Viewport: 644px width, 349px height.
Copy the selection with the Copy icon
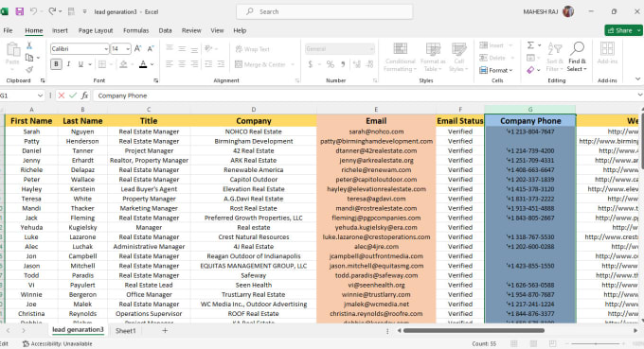point(29,58)
